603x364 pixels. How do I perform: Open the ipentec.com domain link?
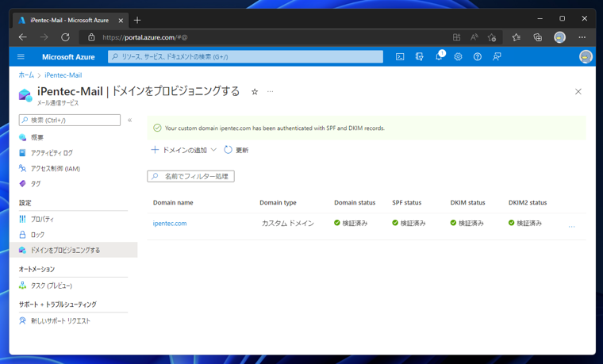coord(170,224)
